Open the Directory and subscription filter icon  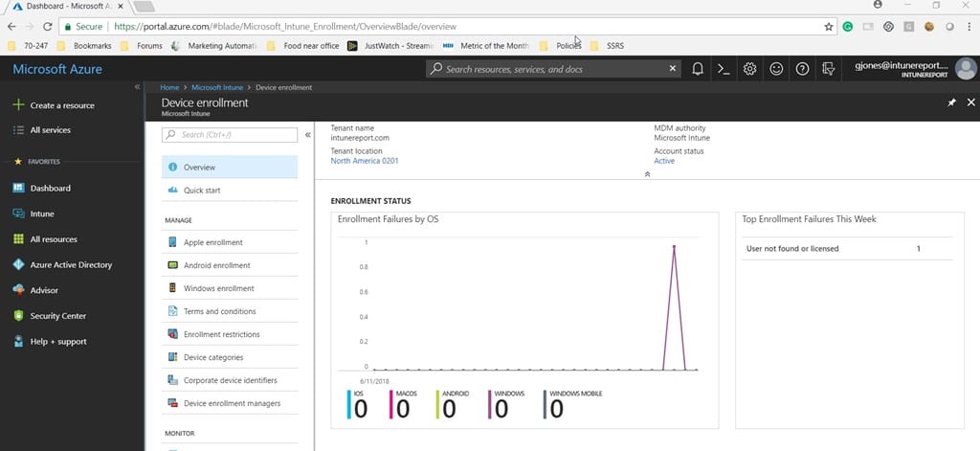tap(829, 69)
